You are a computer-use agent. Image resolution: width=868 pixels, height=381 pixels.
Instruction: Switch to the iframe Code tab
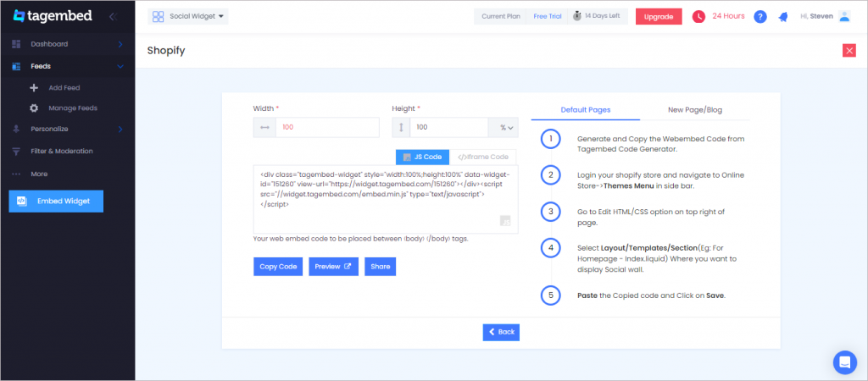coord(482,157)
